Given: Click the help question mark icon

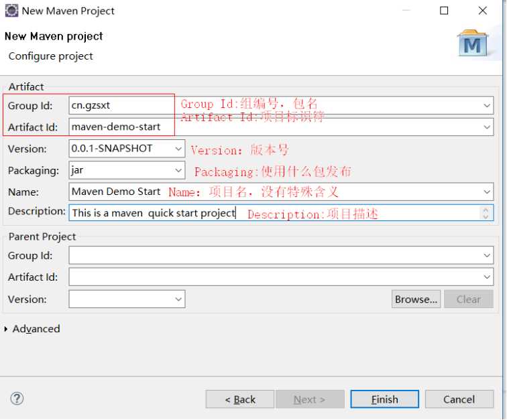Looking at the screenshot, I should click(17, 399).
